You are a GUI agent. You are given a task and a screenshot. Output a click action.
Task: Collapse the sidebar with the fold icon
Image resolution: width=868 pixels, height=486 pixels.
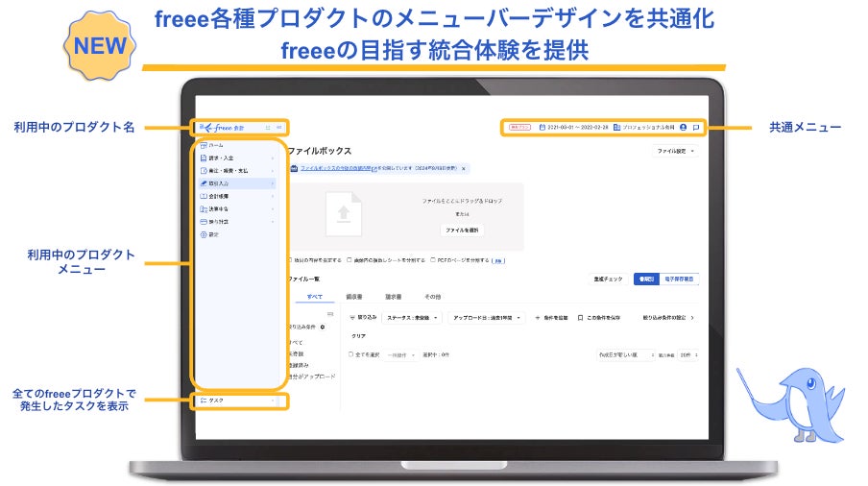279,128
